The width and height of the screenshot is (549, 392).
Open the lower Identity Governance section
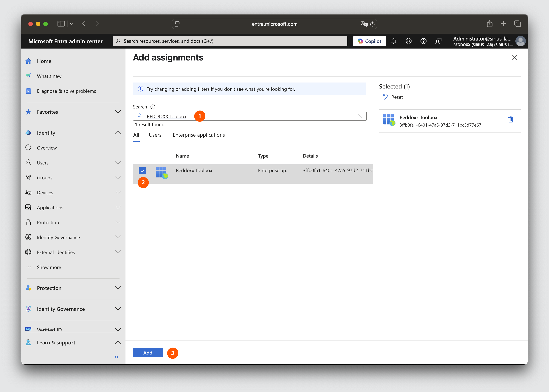pos(73,309)
